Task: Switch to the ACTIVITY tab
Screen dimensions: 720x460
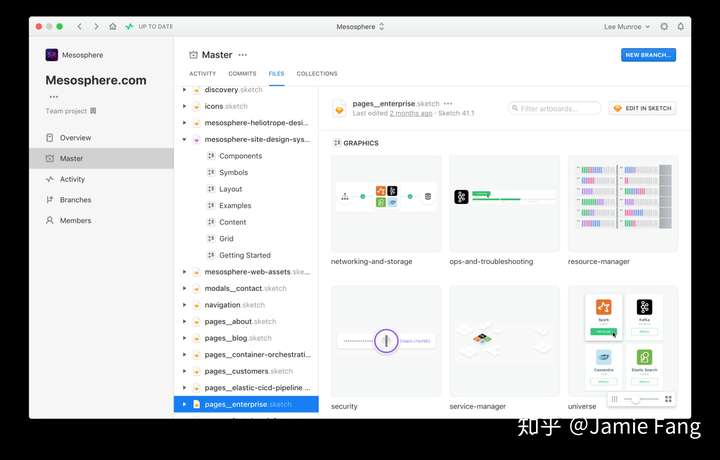Action: 202,73
